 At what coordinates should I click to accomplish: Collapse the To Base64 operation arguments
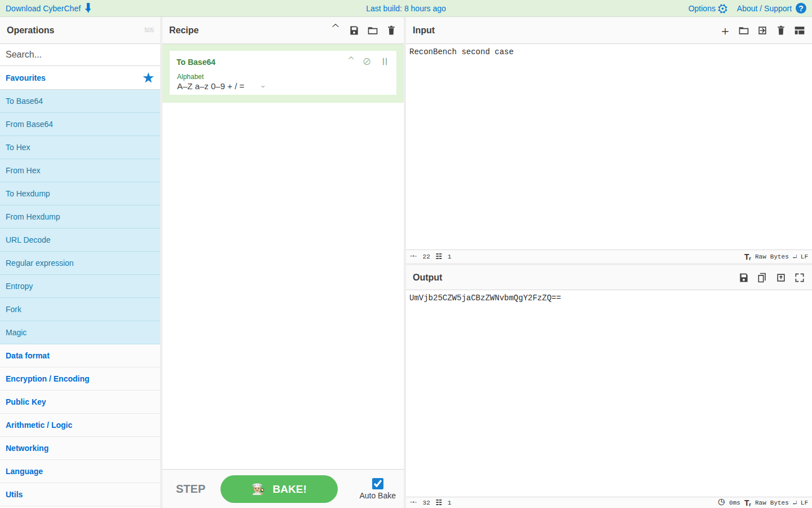point(351,58)
